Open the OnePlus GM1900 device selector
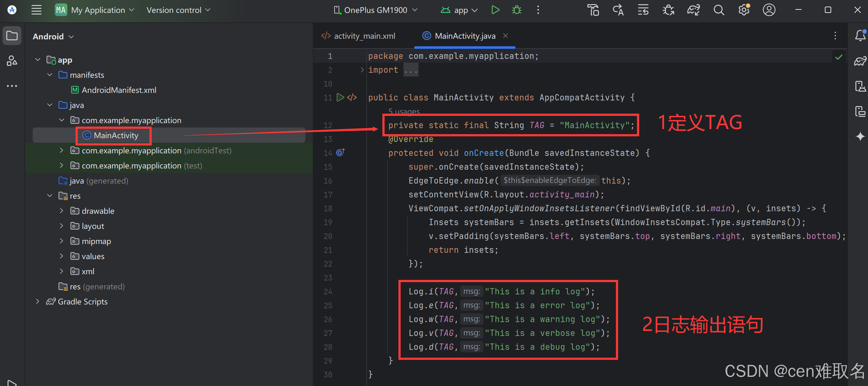Viewport: 868px width, 386px height. coord(375,10)
